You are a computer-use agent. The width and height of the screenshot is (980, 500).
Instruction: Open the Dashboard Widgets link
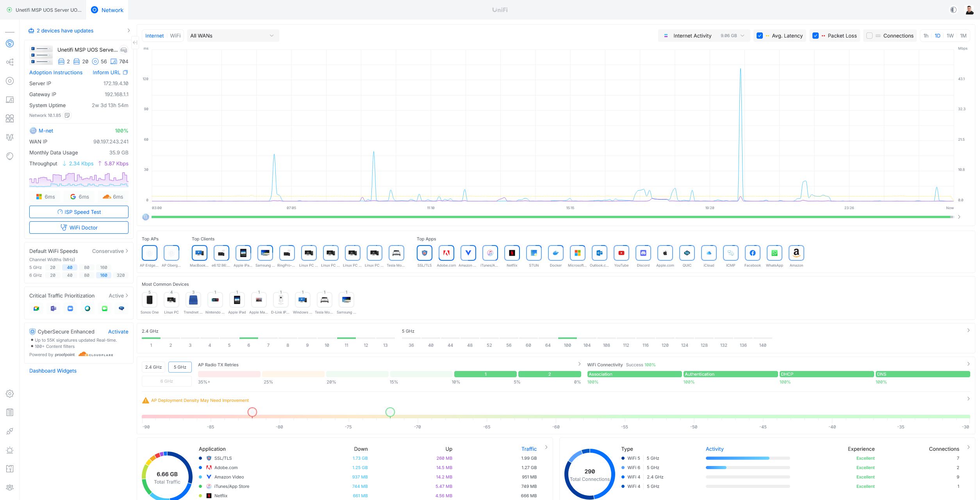point(53,371)
